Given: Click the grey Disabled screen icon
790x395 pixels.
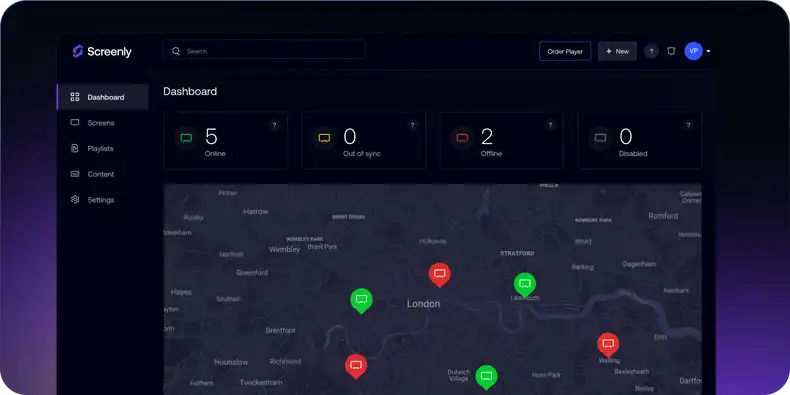Looking at the screenshot, I should [600, 138].
